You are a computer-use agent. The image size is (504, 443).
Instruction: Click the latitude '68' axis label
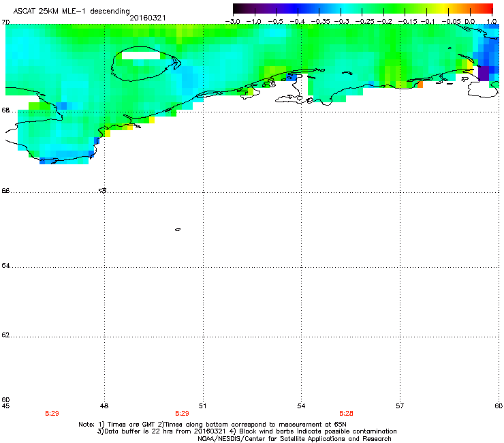(x=5, y=110)
